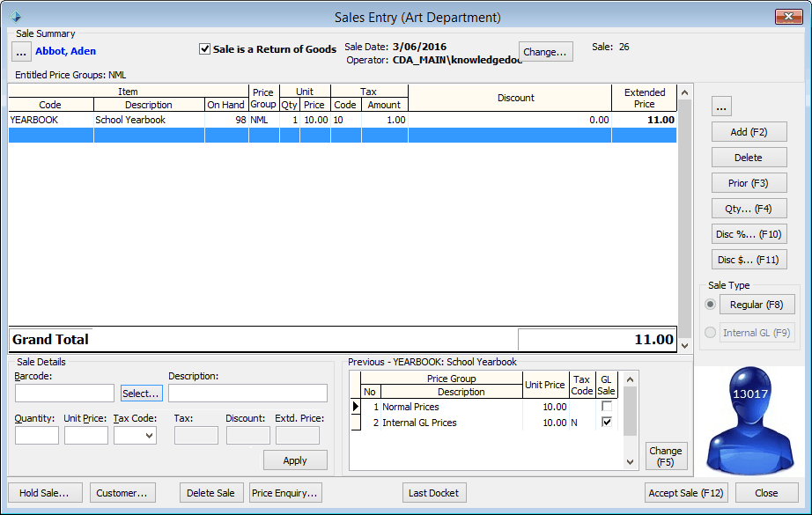The image size is (812, 515).
Task: Focus the Unit Price input field
Action: click(86, 435)
